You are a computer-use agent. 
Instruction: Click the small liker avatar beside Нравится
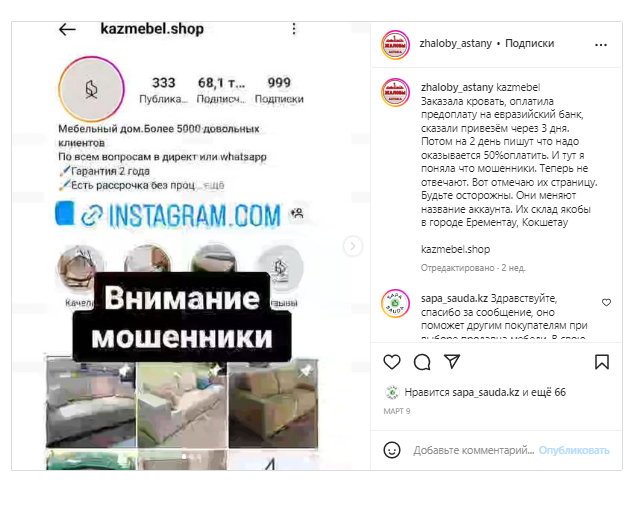[392, 392]
